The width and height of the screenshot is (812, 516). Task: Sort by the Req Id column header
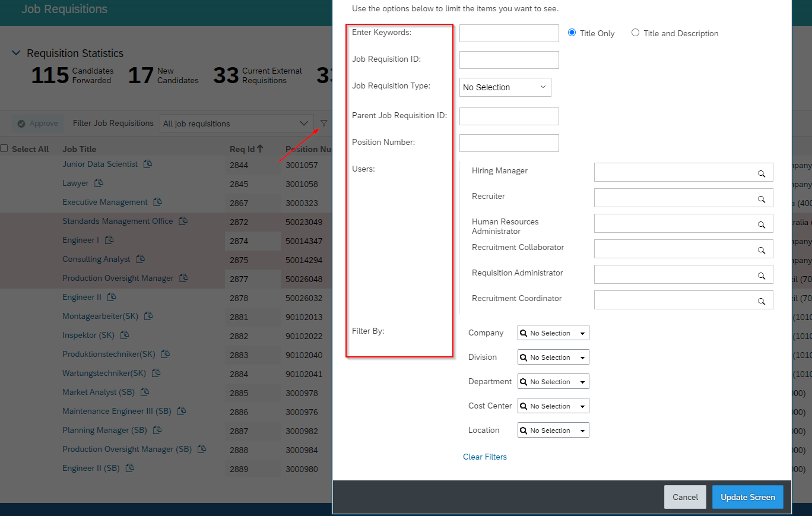pos(247,149)
